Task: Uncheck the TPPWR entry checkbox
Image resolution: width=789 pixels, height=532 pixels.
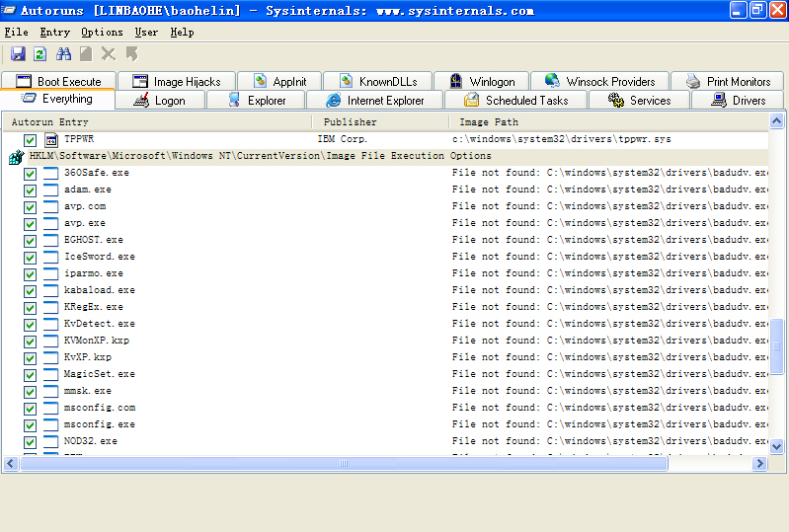Action: pos(31,140)
